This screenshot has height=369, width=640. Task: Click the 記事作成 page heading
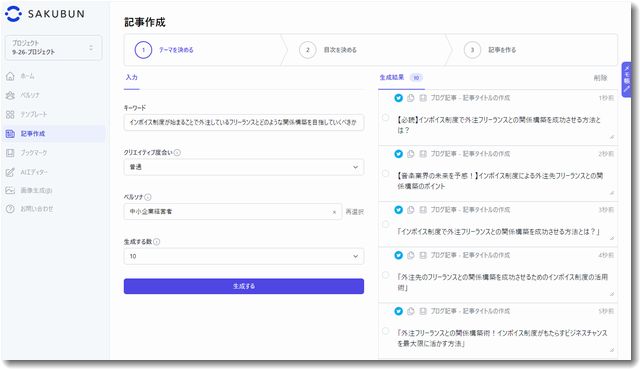(x=145, y=22)
